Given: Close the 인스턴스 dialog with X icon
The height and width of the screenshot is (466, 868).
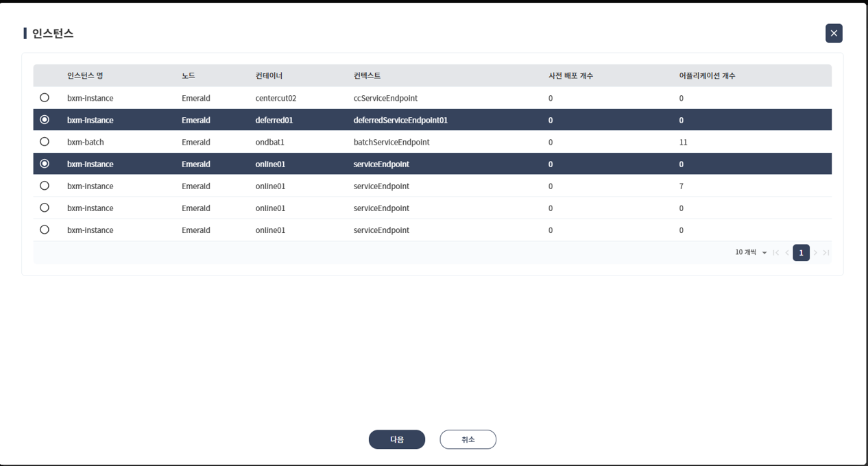Looking at the screenshot, I should (x=834, y=34).
